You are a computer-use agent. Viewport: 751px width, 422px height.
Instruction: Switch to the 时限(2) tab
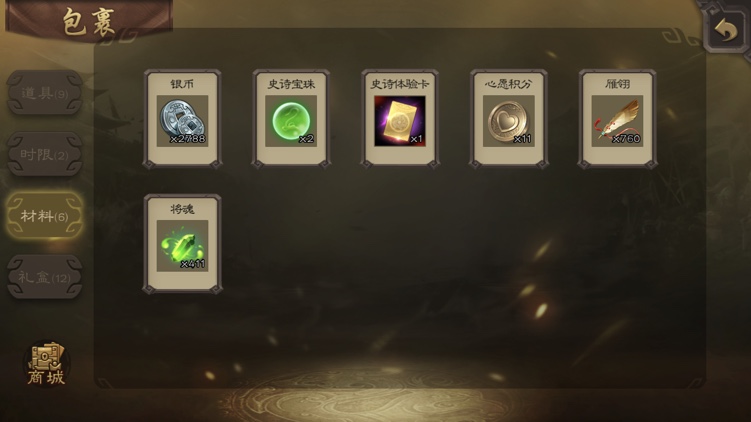point(45,154)
